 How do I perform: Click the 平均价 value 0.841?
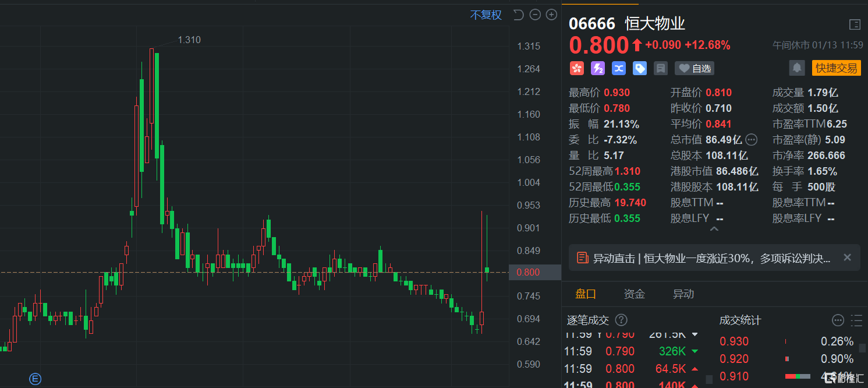718,124
